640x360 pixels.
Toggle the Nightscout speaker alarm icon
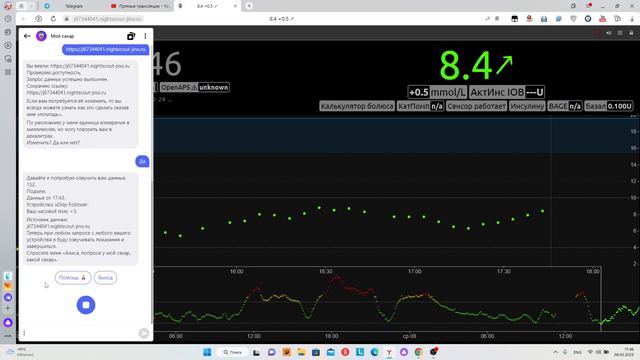click(x=609, y=33)
